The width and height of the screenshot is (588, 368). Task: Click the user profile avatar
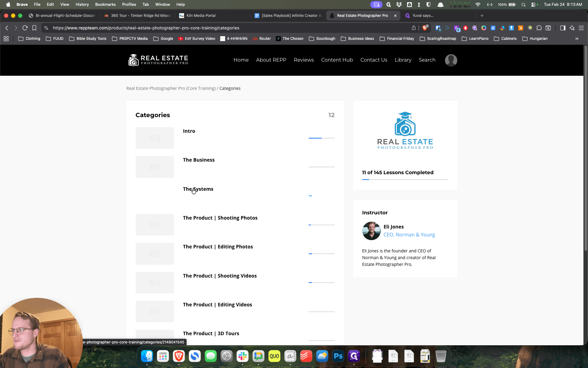click(x=451, y=60)
